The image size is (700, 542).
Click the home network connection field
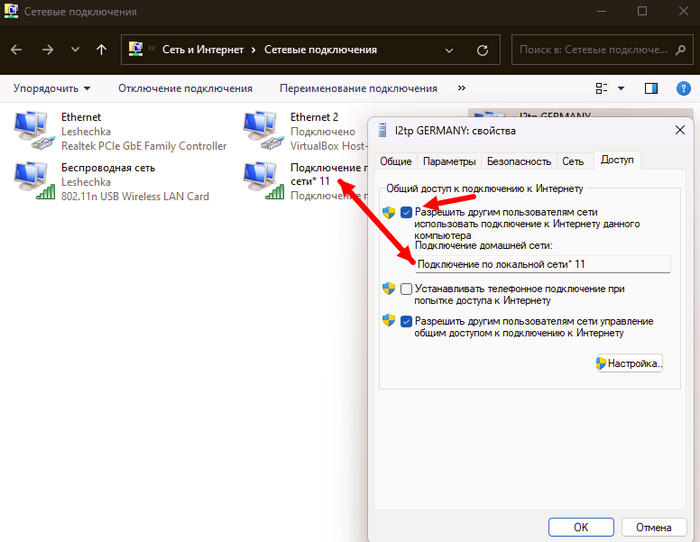(x=542, y=264)
